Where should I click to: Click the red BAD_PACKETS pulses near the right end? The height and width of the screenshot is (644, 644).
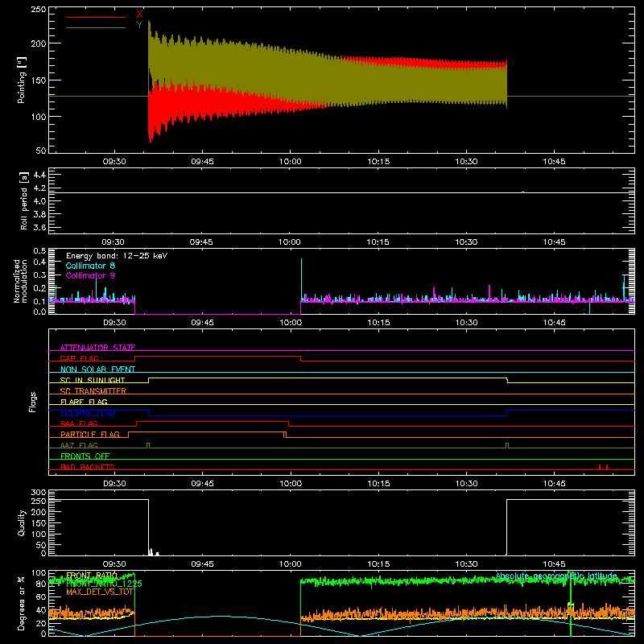[x=603, y=467]
